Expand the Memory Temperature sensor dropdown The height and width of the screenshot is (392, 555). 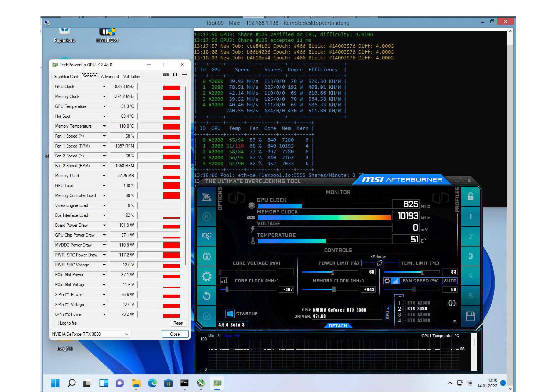click(x=104, y=126)
